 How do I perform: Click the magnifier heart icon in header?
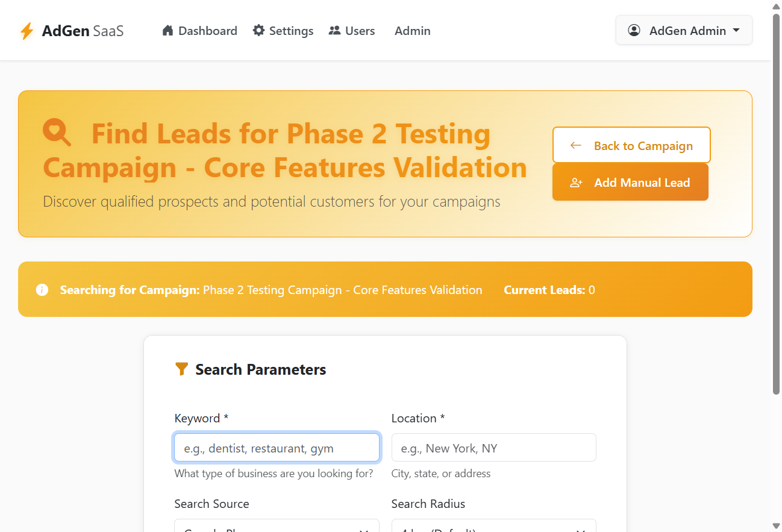tap(57, 132)
